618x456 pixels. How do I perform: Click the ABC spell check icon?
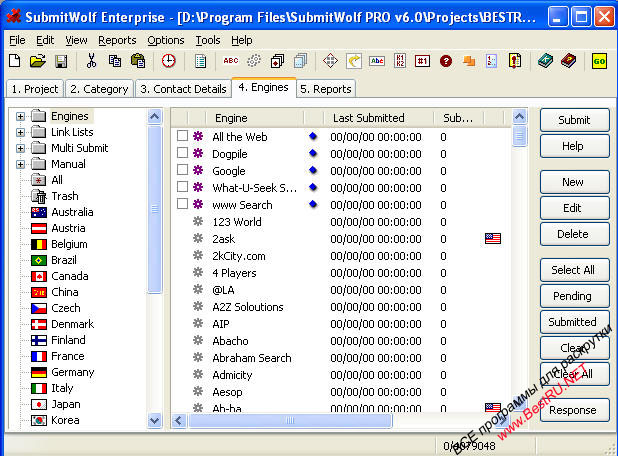point(231,61)
